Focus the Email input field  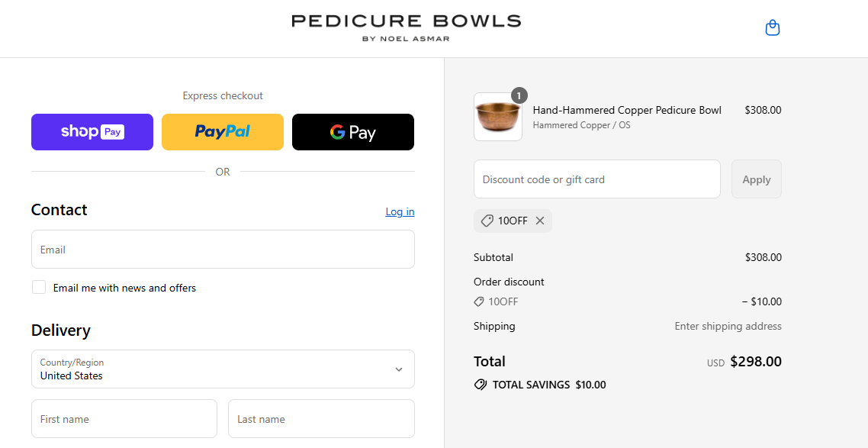pyautogui.click(x=223, y=249)
